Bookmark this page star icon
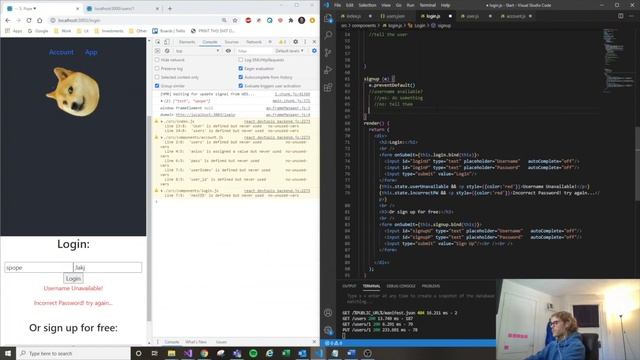This screenshot has height=360, width=640. pos(235,20)
